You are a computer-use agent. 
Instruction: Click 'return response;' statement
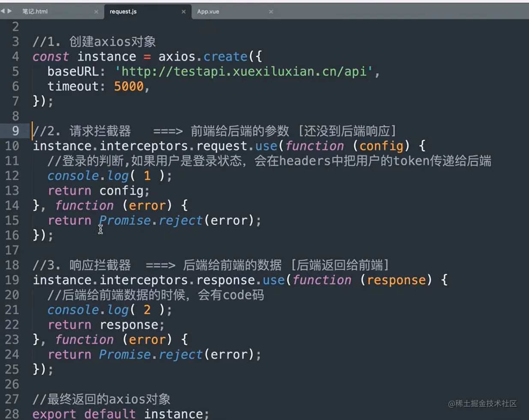(x=106, y=325)
